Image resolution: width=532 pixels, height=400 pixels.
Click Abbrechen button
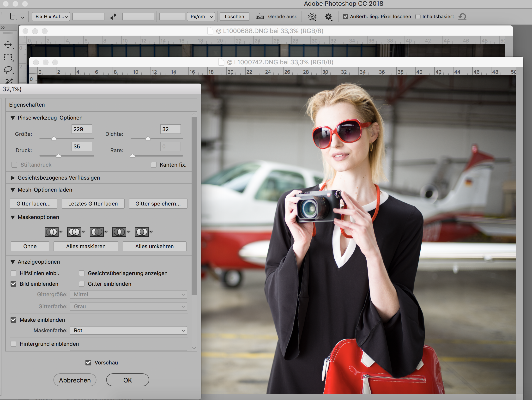point(75,380)
